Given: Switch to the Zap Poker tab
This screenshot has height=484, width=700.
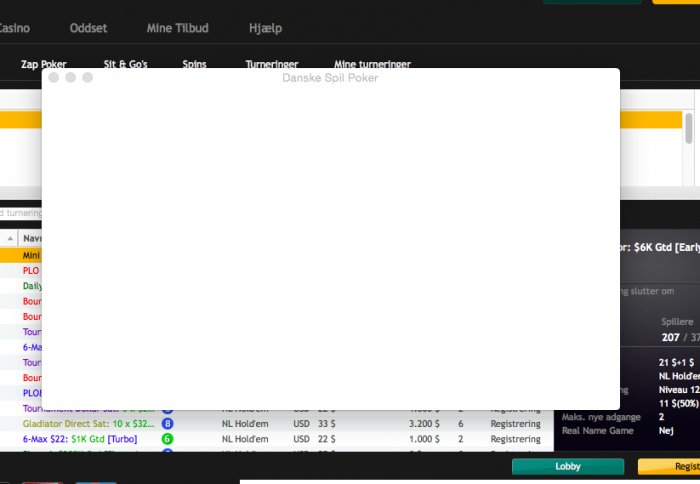Looking at the screenshot, I should [43, 64].
